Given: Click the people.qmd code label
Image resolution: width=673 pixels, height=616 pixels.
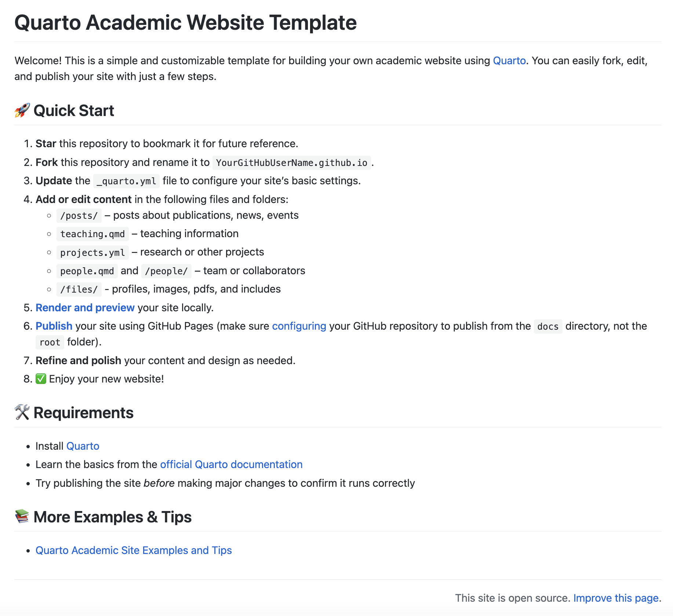Looking at the screenshot, I should pos(87,271).
